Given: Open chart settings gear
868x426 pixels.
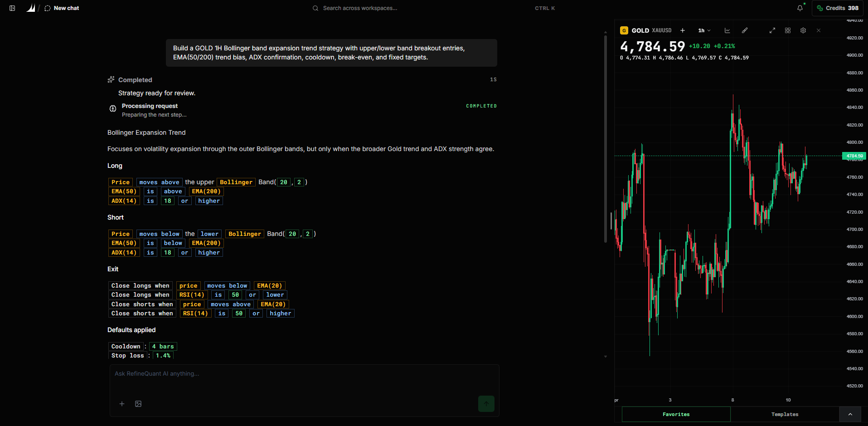Looking at the screenshot, I should 803,30.
